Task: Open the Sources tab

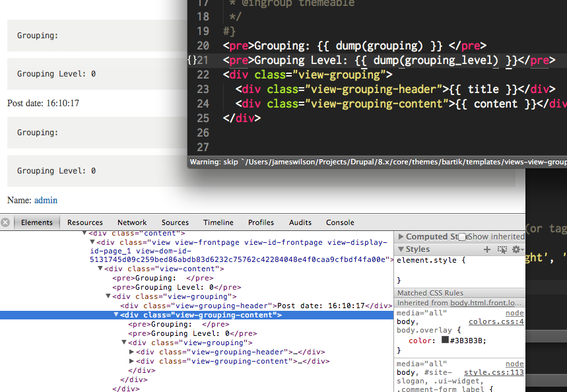Action: (x=175, y=222)
